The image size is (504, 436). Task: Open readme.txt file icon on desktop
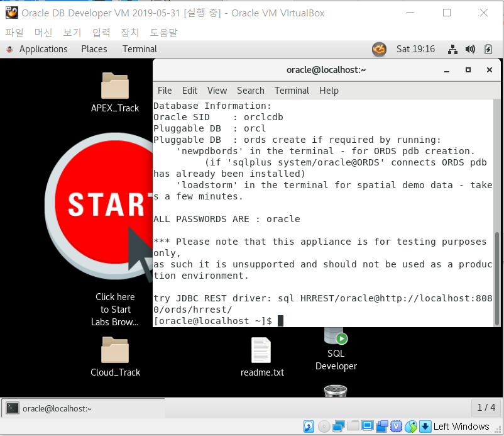click(261, 350)
